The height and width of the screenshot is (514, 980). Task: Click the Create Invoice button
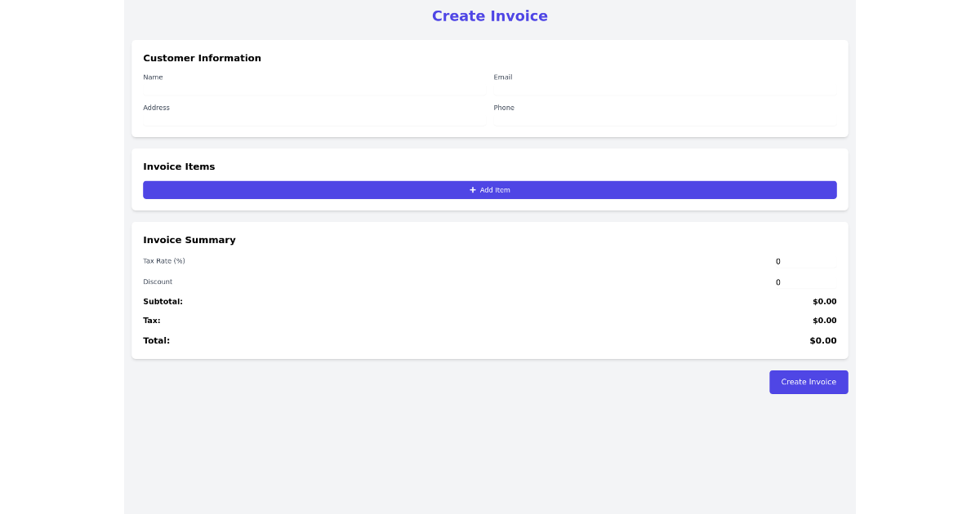pos(808,382)
